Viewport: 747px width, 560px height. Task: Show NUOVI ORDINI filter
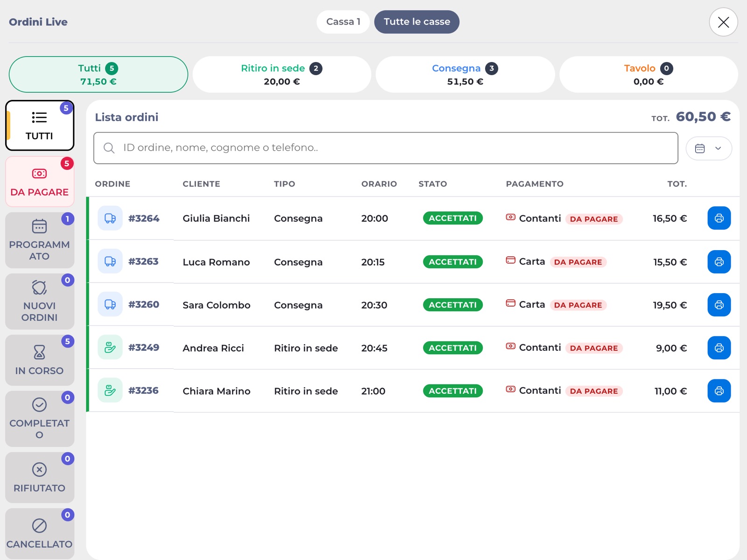pos(40,301)
